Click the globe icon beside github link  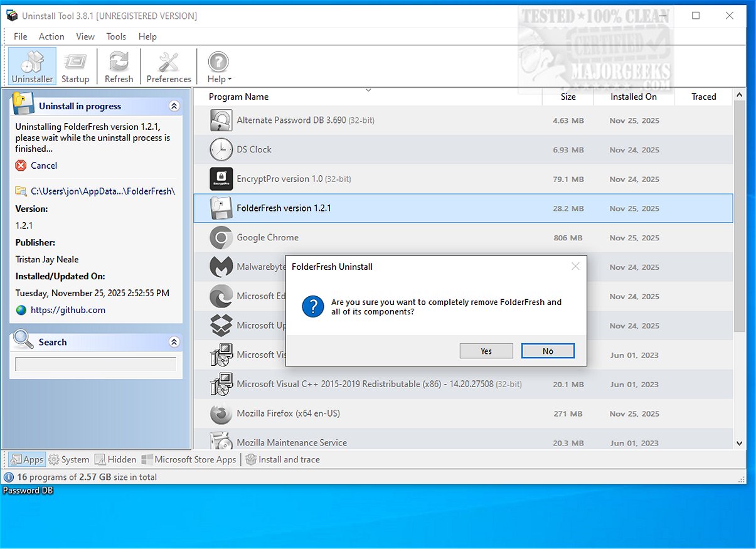(x=21, y=310)
